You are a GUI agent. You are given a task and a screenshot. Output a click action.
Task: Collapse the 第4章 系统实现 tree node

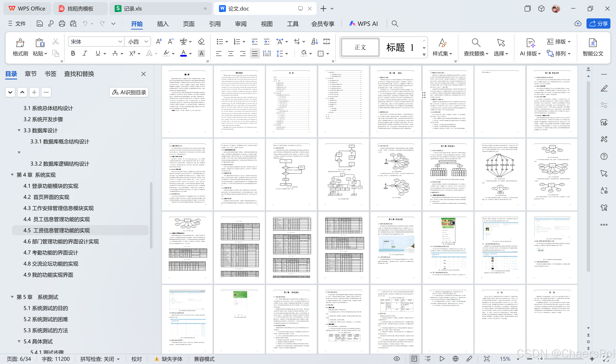click(x=12, y=175)
